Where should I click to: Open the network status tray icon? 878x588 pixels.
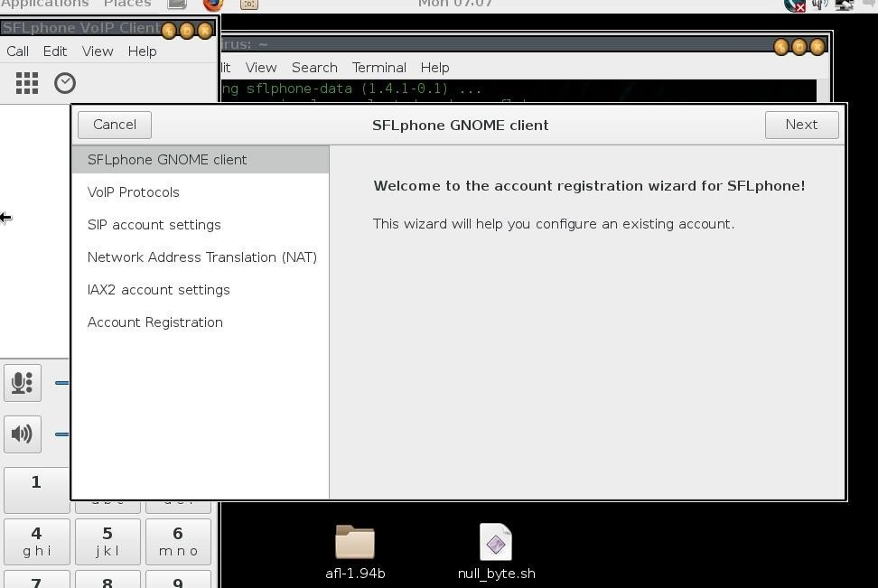pyautogui.click(x=845, y=5)
